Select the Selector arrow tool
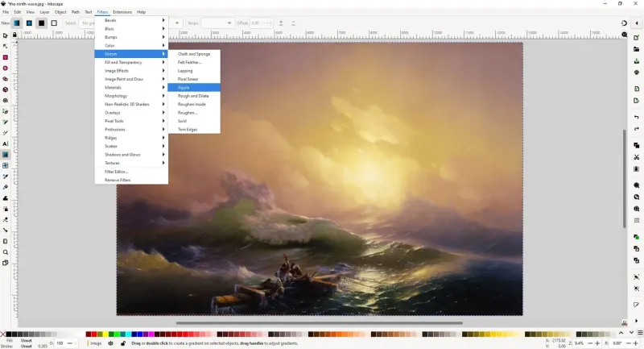The image size is (644, 349). pos(6,35)
